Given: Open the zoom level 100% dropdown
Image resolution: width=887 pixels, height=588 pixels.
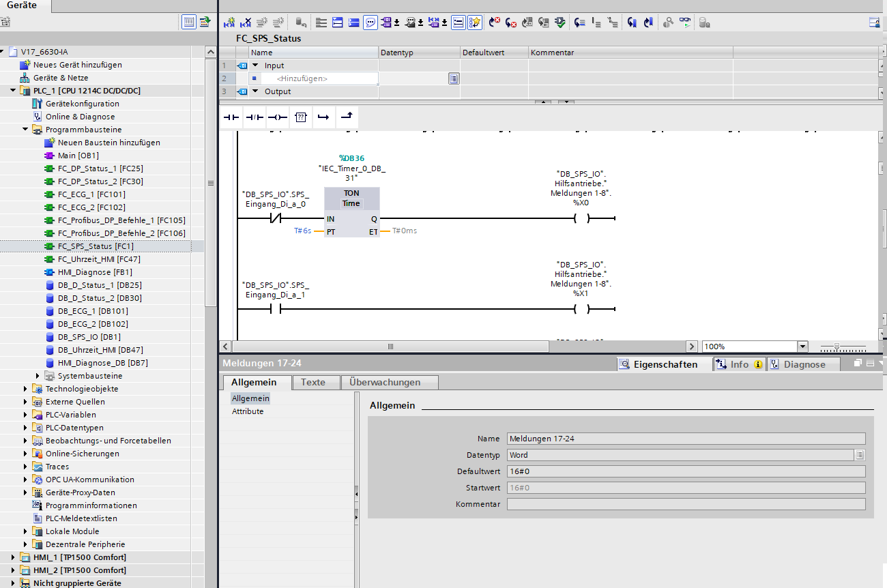Looking at the screenshot, I should point(802,347).
